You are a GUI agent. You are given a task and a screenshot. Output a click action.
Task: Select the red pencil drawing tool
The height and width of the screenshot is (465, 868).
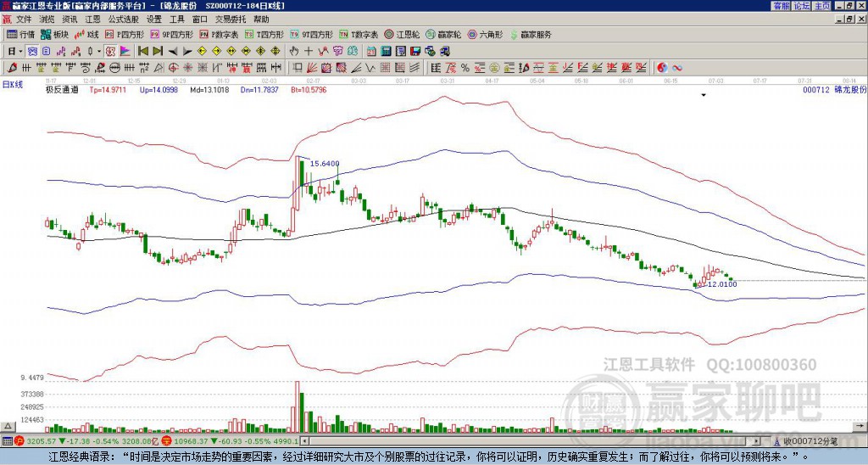[12, 68]
